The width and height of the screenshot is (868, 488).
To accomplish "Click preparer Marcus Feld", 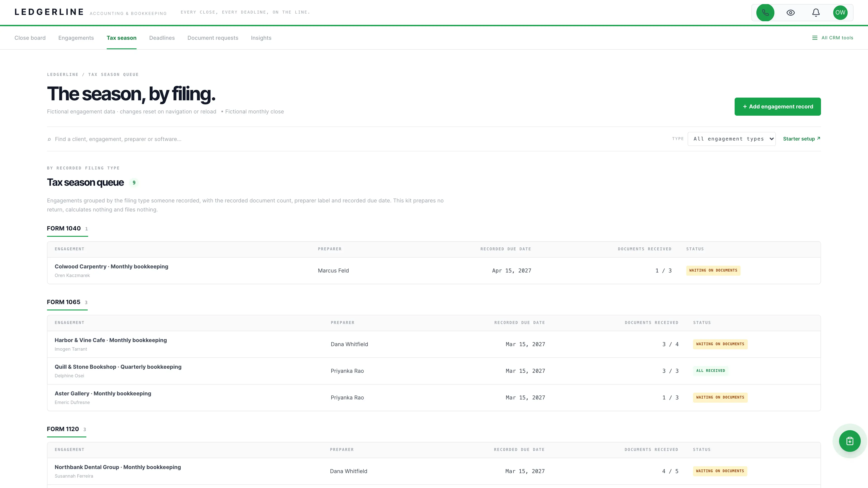I will [x=333, y=270].
